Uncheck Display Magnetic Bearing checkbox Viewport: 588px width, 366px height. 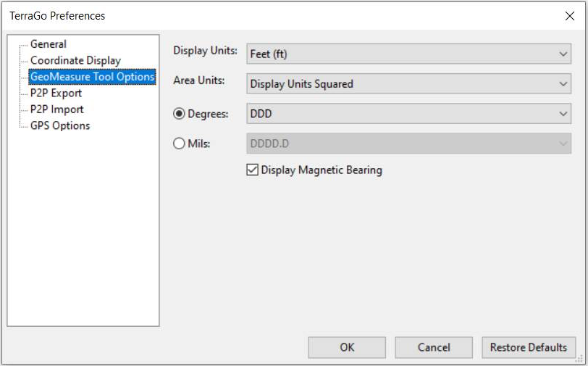[x=253, y=170]
